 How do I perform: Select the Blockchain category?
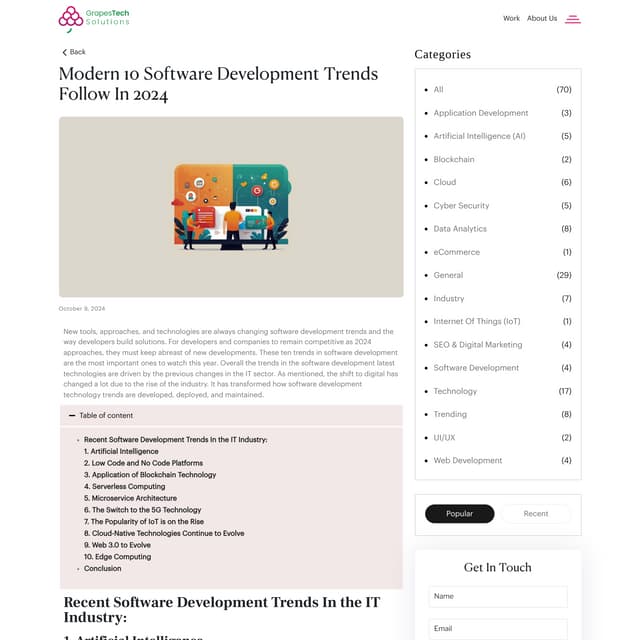click(454, 160)
